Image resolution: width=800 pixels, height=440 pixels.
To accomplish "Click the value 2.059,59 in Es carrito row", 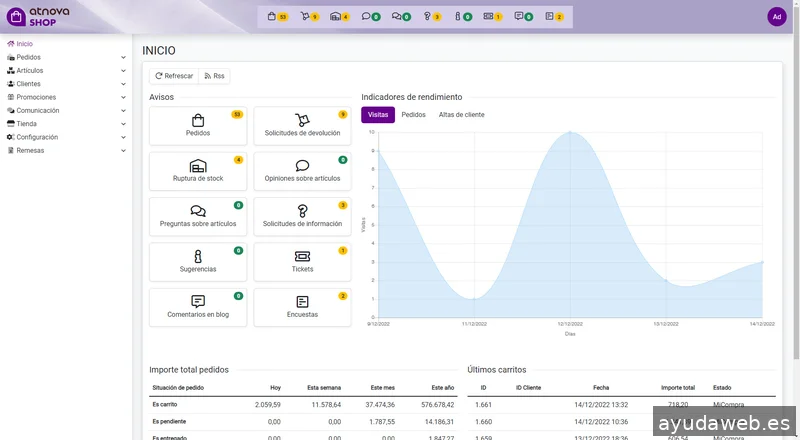I will (x=268, y=404).
